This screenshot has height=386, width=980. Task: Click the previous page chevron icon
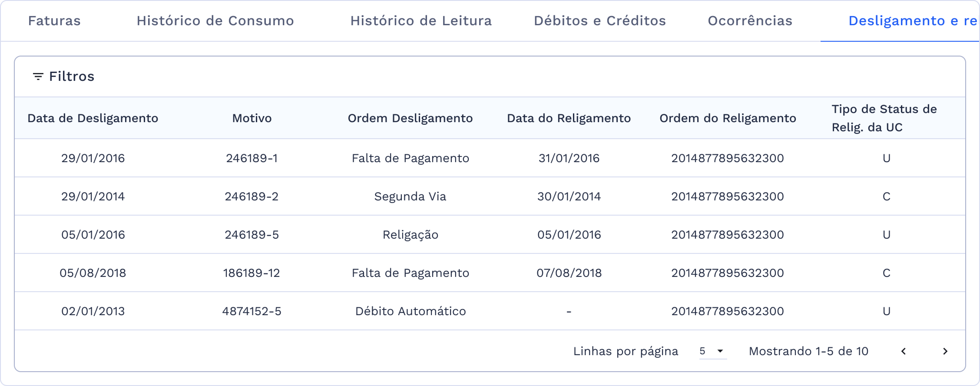point(904,351)
